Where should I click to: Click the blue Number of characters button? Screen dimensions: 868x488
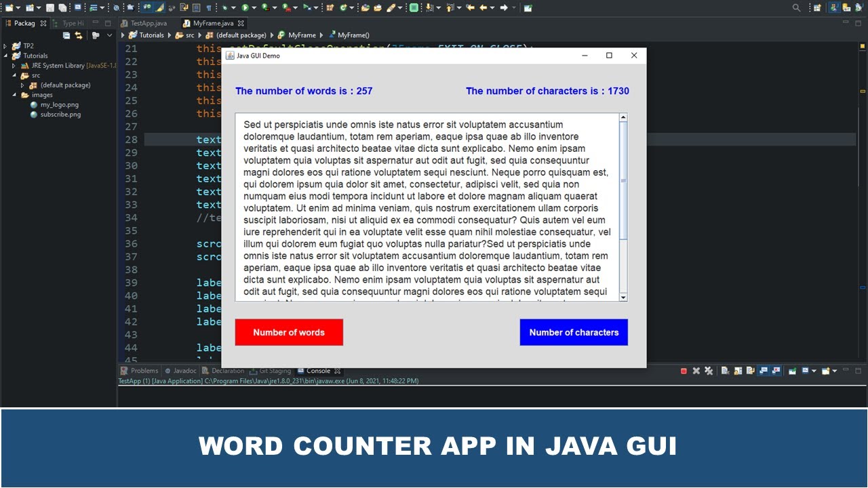[x=574, y=332]
